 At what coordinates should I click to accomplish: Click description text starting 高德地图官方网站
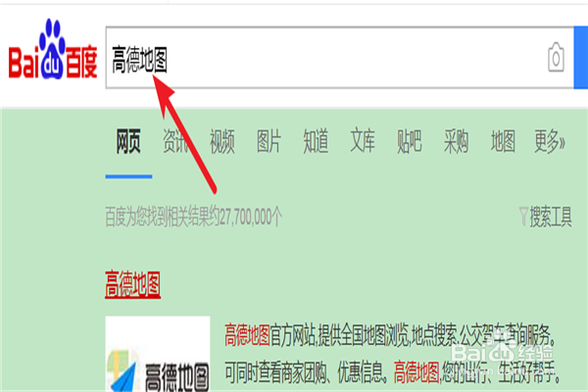click(x=390, y=335)
